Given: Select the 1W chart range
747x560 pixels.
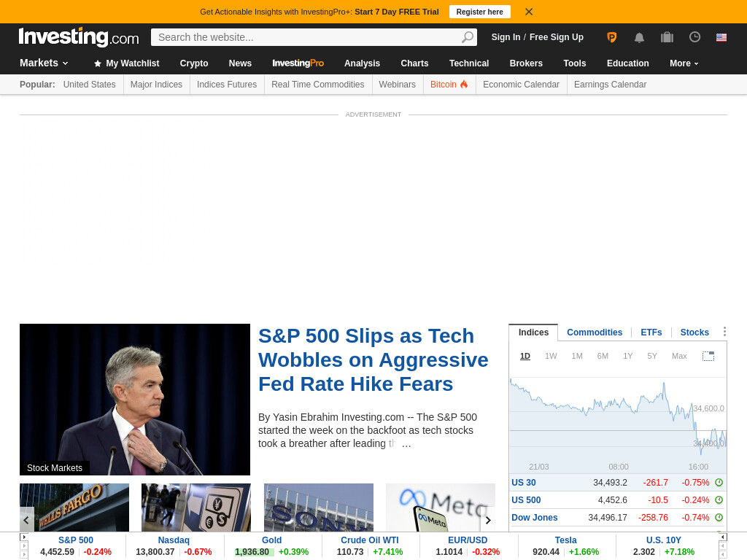Looking at the screenshot, I should [x=551, y=356].
